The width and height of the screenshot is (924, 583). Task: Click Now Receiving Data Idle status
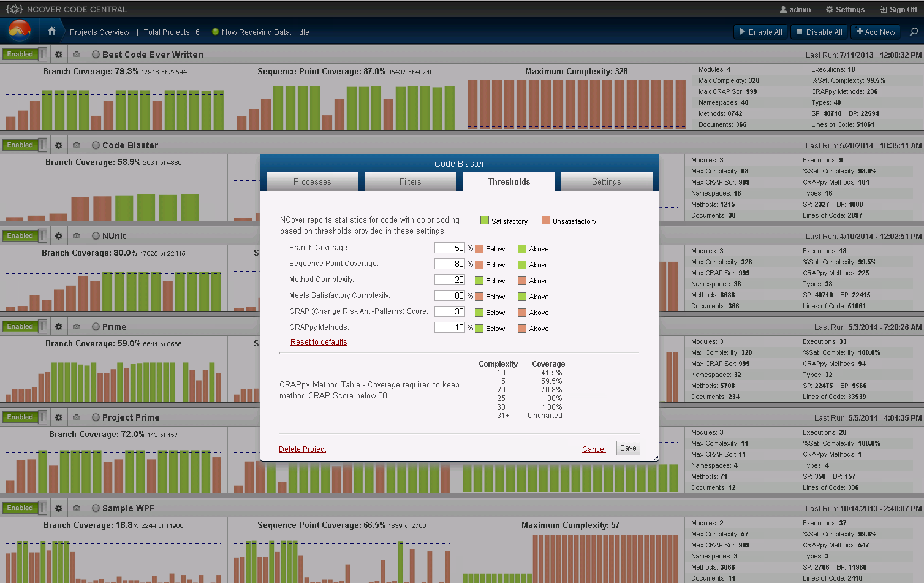[x=260, y=32]
